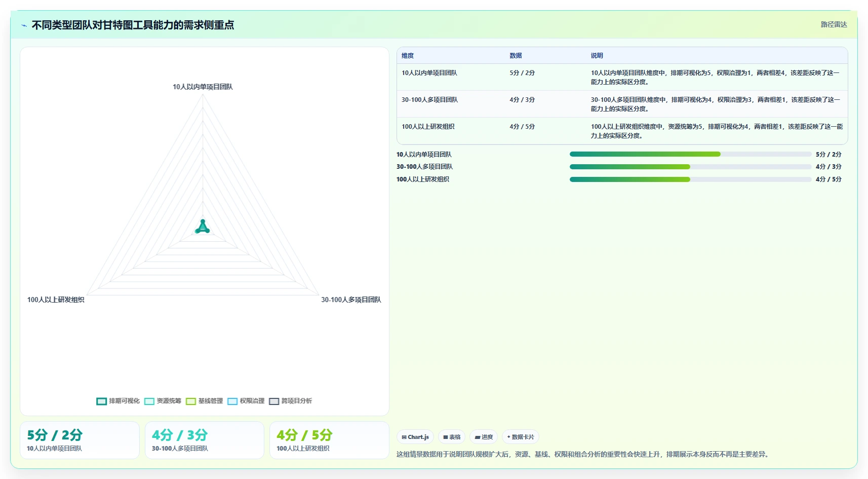Toggle 基线管理 legend series

click(x=204, y=401)
